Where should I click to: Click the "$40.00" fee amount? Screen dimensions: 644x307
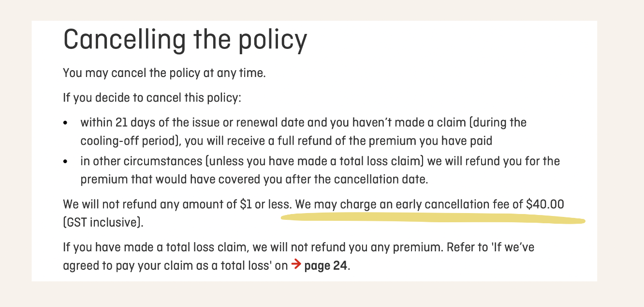pyautogui.click(x=545, y=204)
